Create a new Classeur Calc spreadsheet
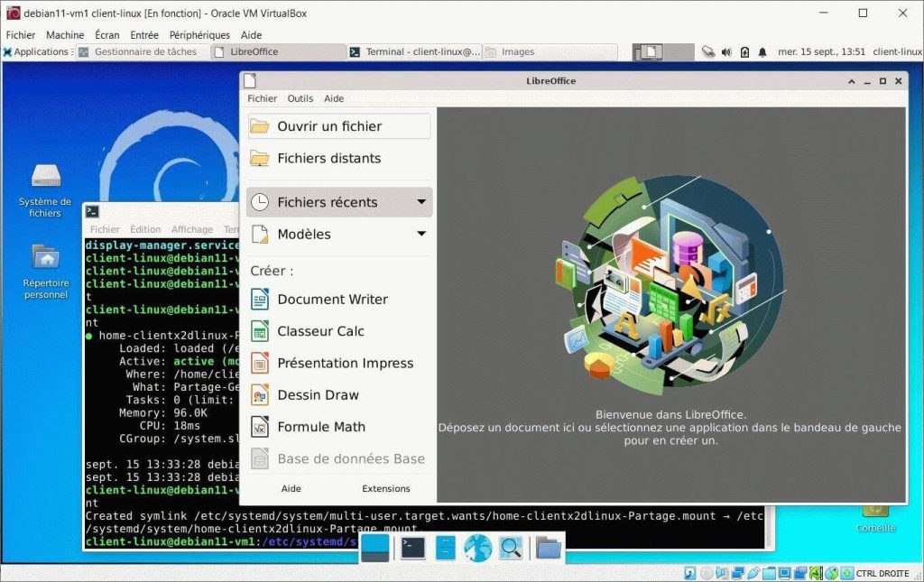This screenshot has height=582, width=924. (307, 331)
